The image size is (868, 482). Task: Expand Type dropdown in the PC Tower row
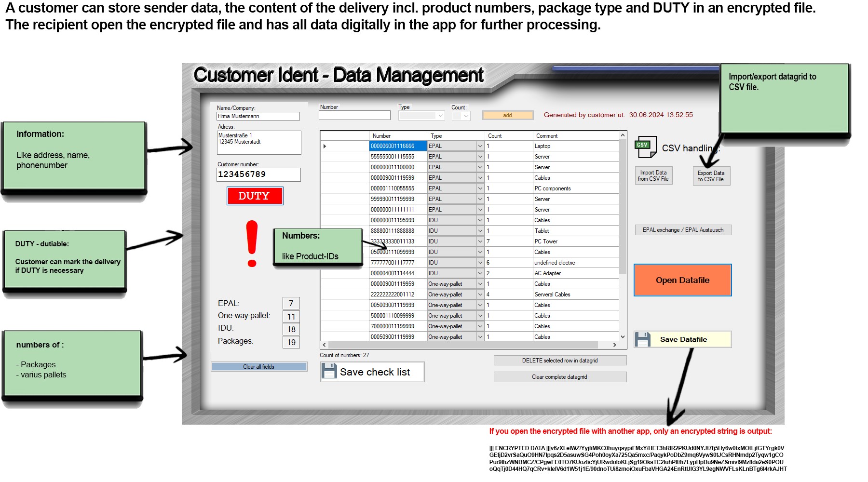coord(480,241)
